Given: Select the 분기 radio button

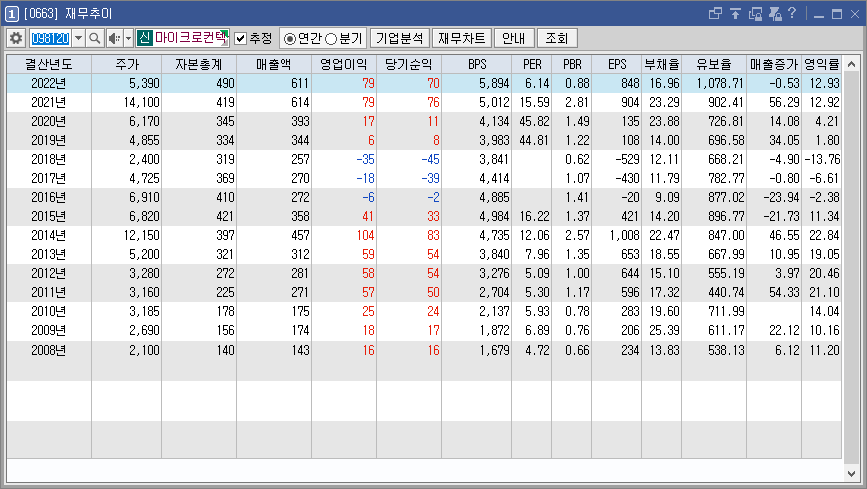Looking at the screenshot, I should pyautogui.click(x=331, y=39).
